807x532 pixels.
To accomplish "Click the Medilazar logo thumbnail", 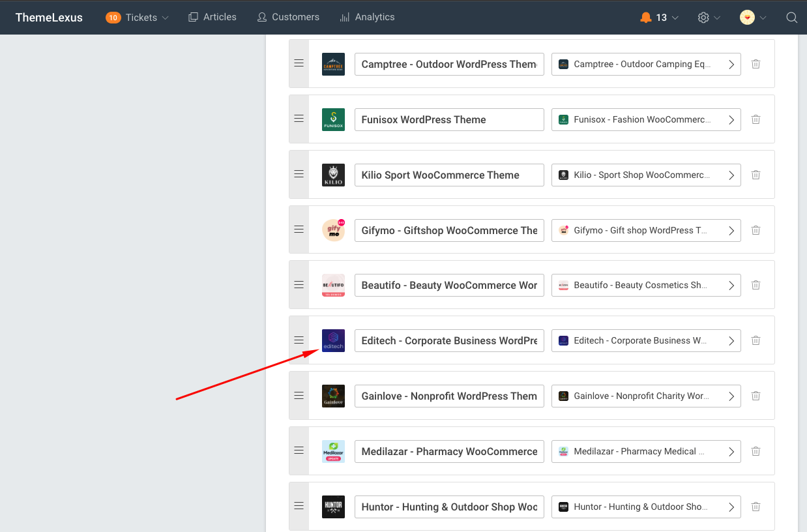I will 333,451.
